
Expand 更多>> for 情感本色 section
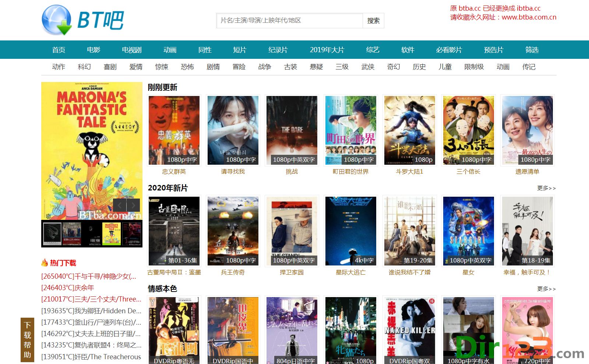tap(546, 289)
